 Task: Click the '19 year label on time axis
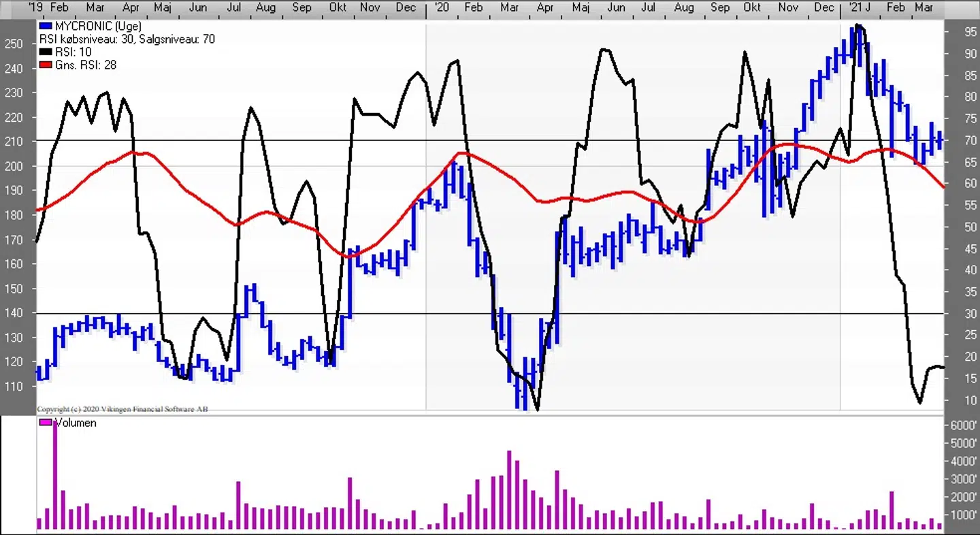[x=37, y=7]
